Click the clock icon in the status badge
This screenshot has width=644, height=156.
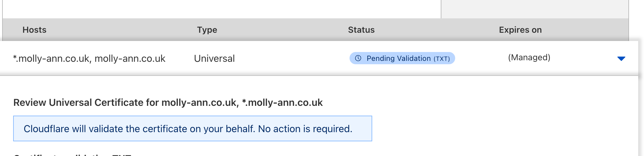(x=358, y=58)
